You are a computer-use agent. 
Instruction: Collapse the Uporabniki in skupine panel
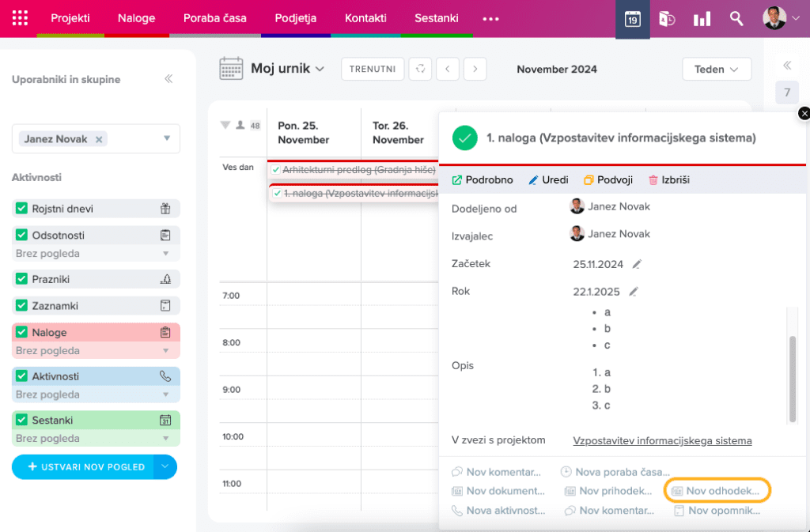pyautogui.click(x=168, y=79)
